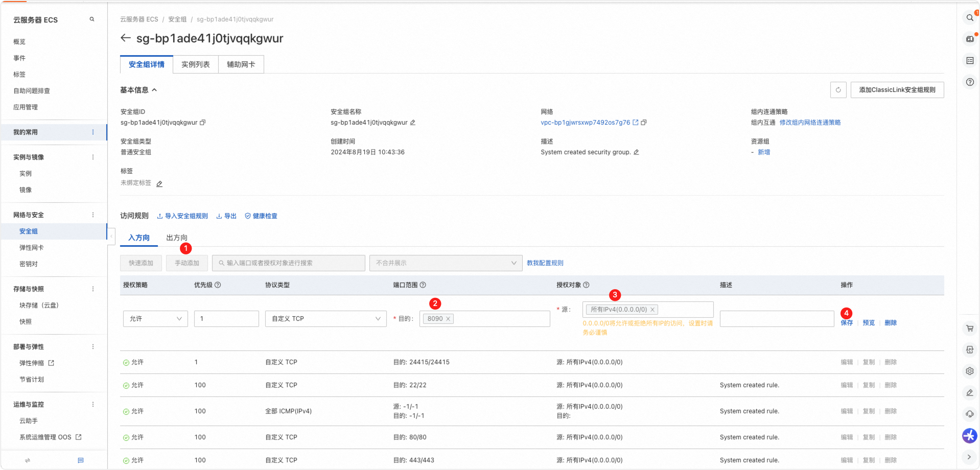The height and width of the screenshot is (470, 980).
Task: Open the 教我配置规则 link
Action: click(545, 263)
